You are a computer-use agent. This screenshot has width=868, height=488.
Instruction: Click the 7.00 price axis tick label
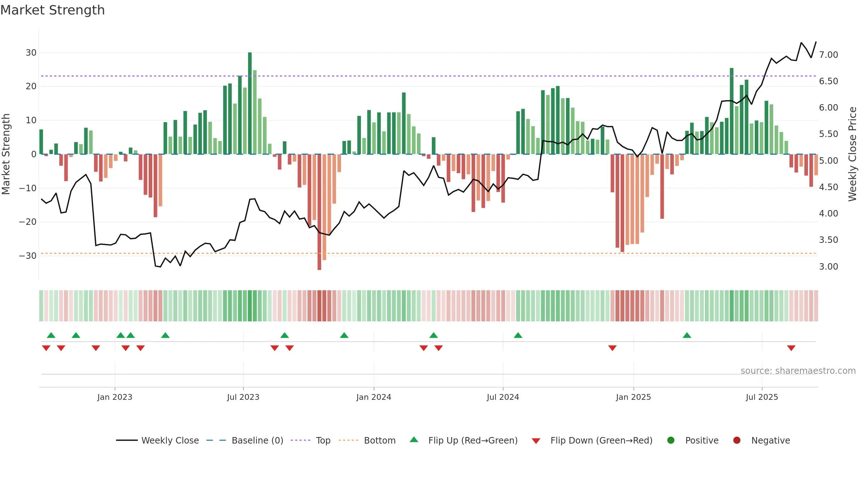(829, 55)
